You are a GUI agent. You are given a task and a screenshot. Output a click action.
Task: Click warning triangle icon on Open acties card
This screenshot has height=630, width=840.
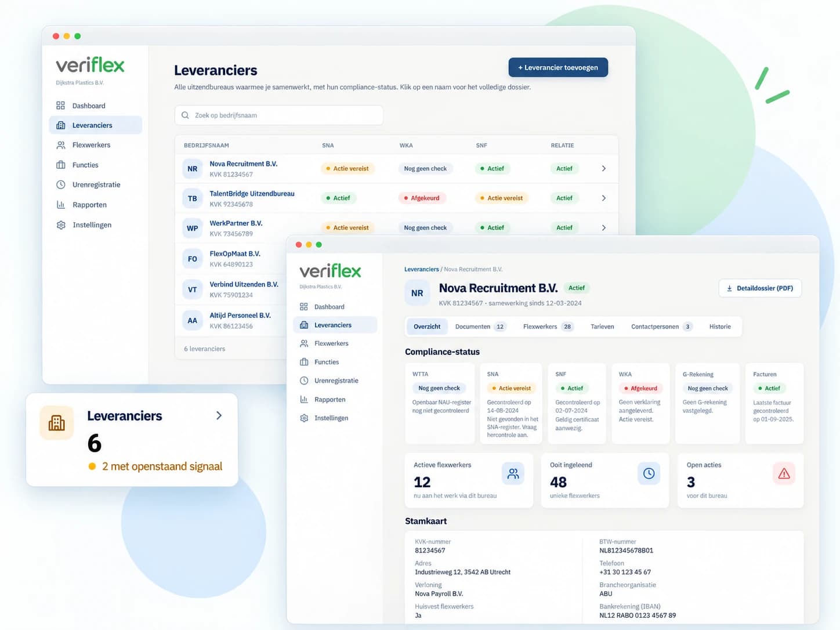click(x=784, y=473)
